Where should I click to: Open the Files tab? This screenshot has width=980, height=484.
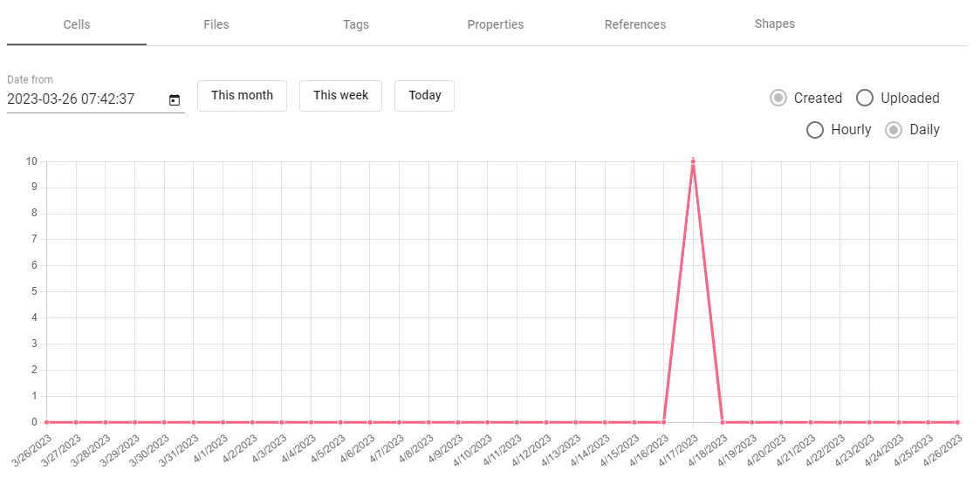click(x=216, y=24)
